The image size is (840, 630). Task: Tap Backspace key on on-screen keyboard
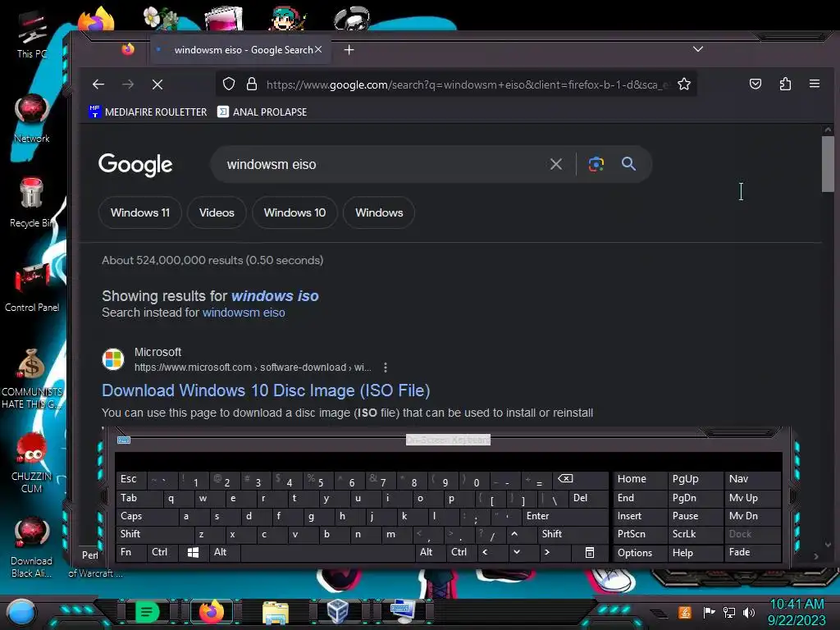pos(580,479)
